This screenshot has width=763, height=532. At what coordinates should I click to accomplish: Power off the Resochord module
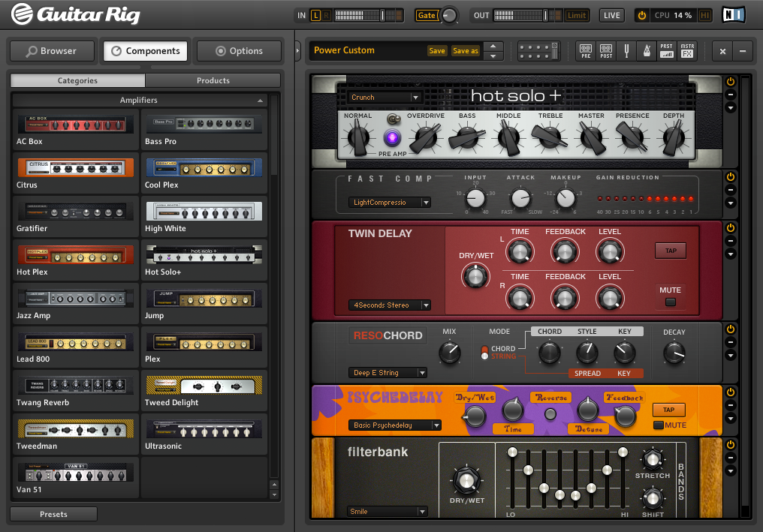[731, 329]
